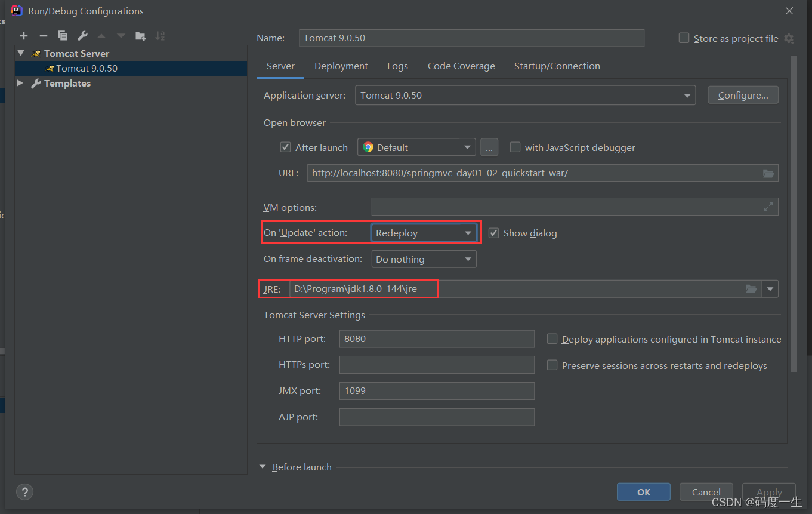Open the JRE dropdown arrow
Image resolution: width=812 pixels, height=514 pixels.
770,289
